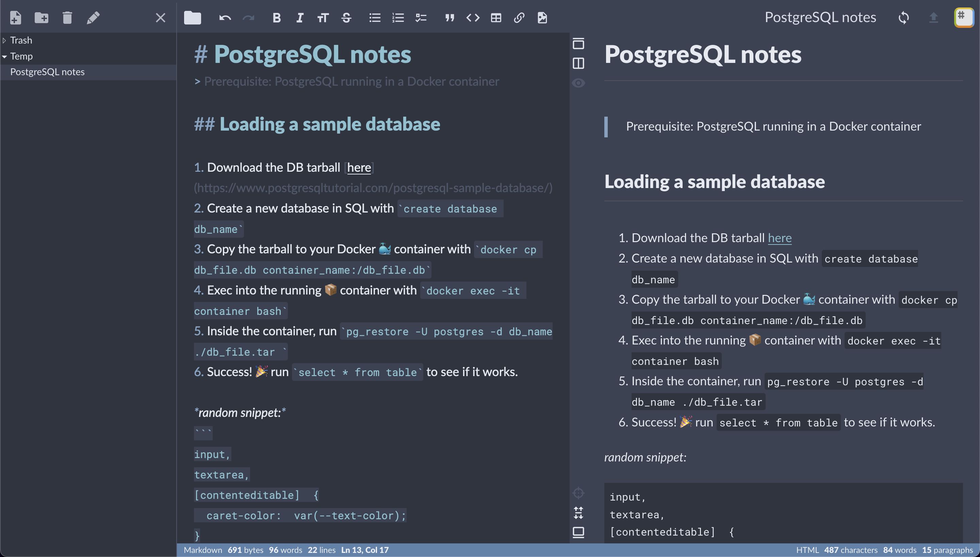Delete the selected note with trash icon
The width and height of the screenshot is (980, 557).
click(x=67, y=18)
